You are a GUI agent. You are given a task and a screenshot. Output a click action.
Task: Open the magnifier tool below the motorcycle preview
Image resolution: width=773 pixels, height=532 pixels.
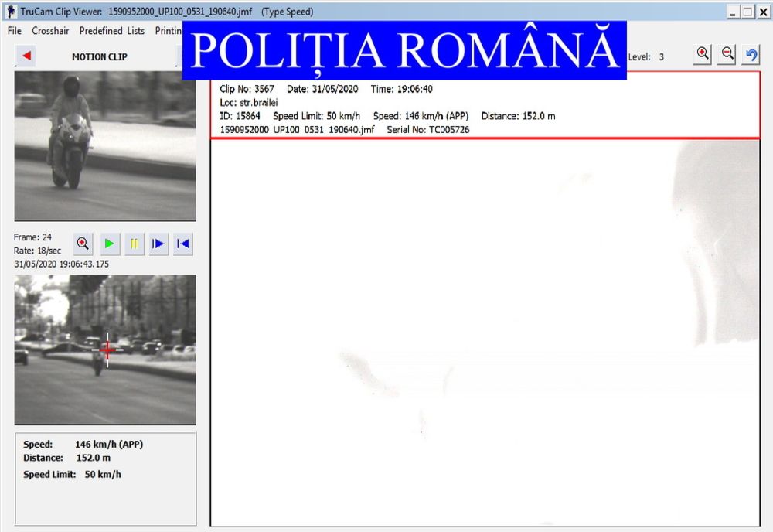[83, 244]
